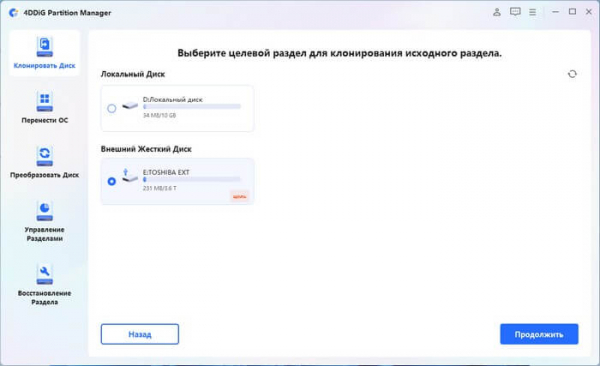This screenshot has height=366, width=600.
Task: Open the feedback message icon
Action: click(515, 12)
